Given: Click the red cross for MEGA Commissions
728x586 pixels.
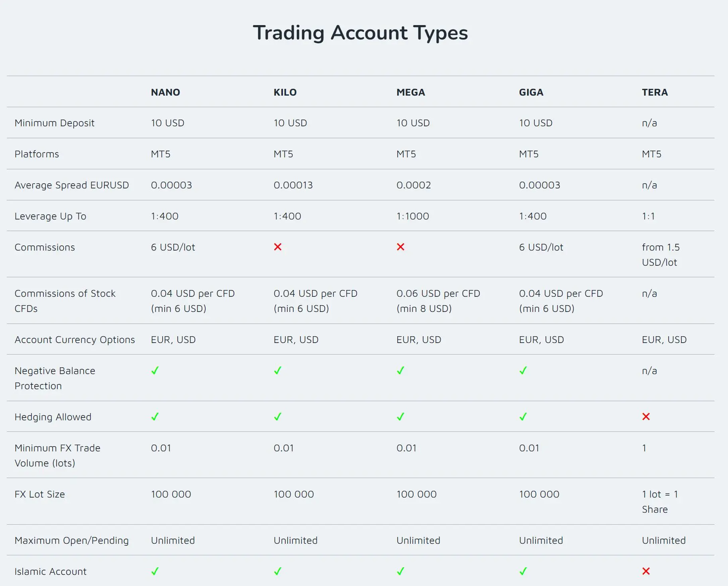Looking at the screenshot, I should tap(400, 247).
